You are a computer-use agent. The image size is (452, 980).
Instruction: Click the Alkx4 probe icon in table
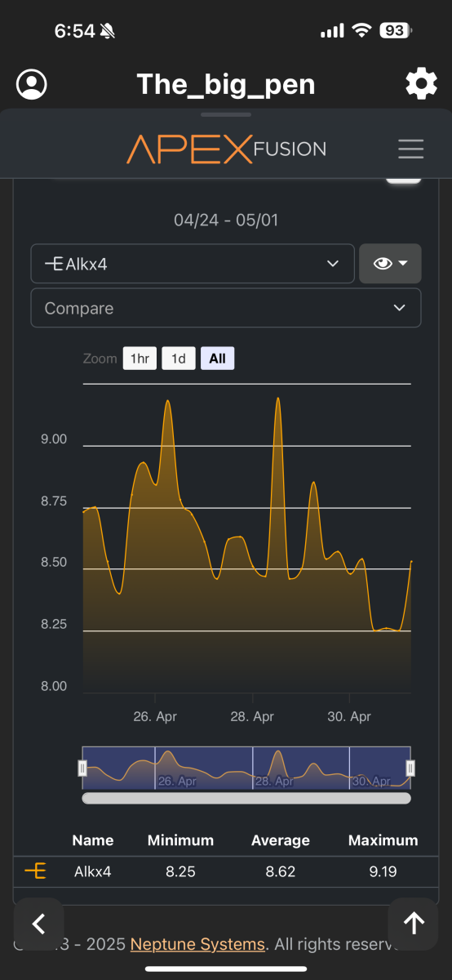tap(35, 871)
